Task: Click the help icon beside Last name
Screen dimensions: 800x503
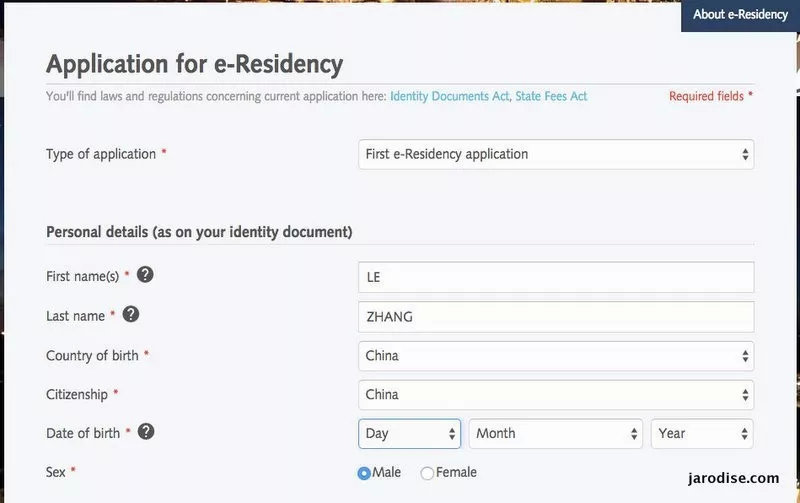Action: [131, 314]
